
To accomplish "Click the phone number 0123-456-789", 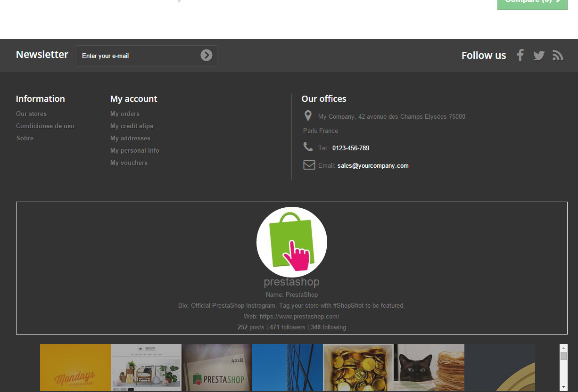I will click(x=351, y=148).
